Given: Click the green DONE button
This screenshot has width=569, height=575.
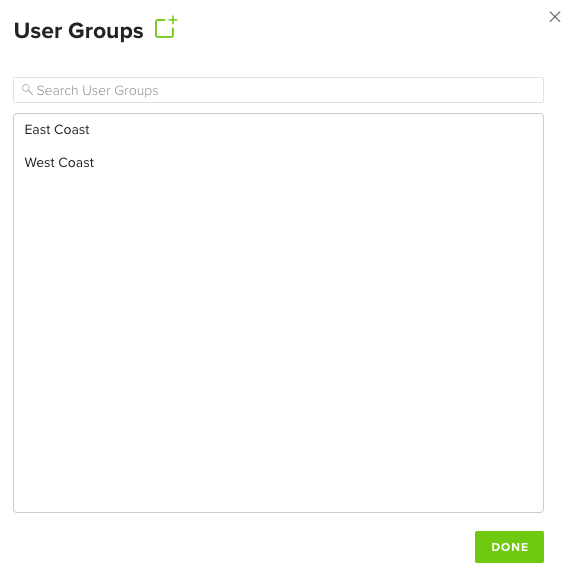Looking at the screenshot, I should click(509, 547).
